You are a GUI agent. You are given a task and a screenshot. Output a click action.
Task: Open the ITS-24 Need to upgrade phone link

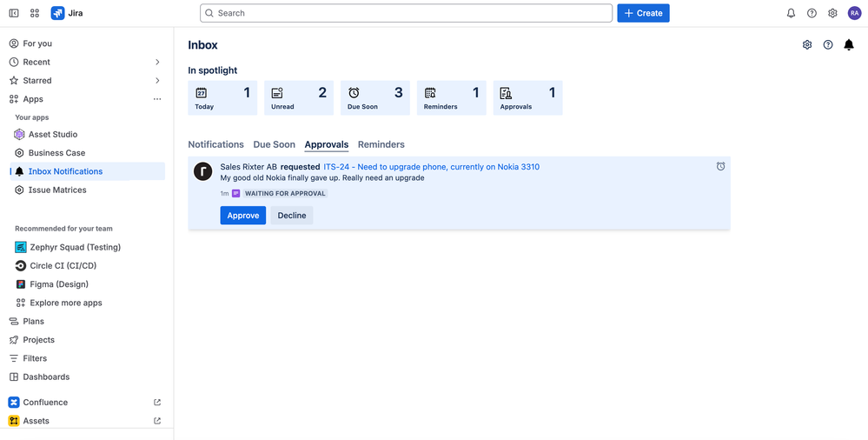point(431,167)
